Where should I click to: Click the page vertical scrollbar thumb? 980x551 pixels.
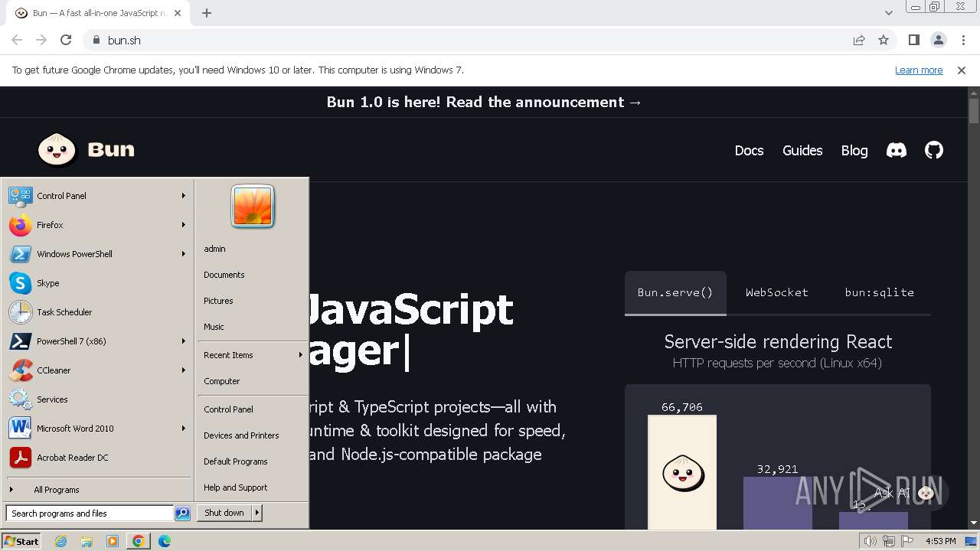coord(974,110)
